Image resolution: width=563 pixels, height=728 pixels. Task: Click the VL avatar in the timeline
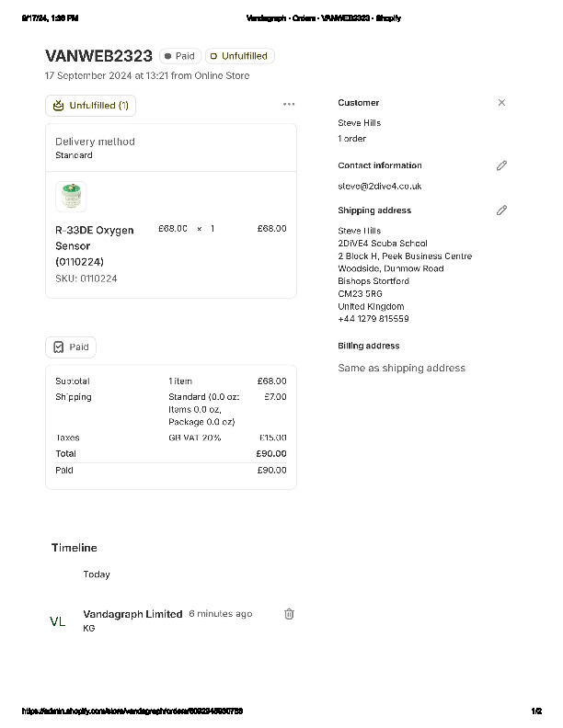coord(58,621)
